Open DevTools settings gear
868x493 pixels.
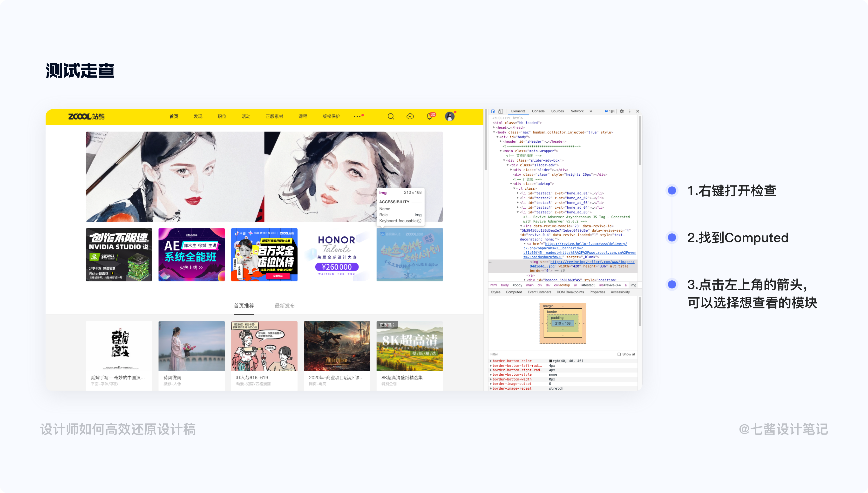click(622, 111)
